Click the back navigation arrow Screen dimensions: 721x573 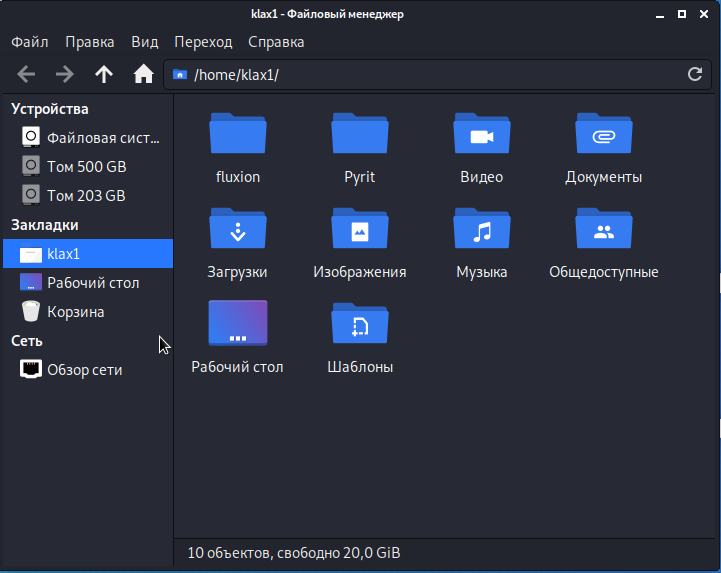[27, 74]
